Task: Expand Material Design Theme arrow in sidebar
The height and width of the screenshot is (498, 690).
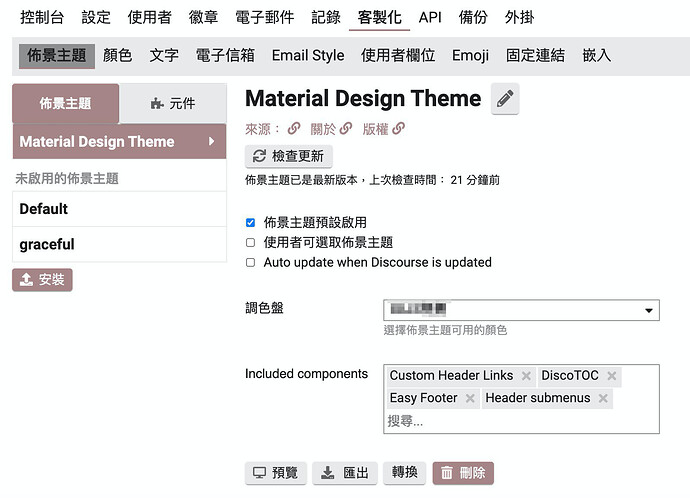Action: tap(212, 141)
